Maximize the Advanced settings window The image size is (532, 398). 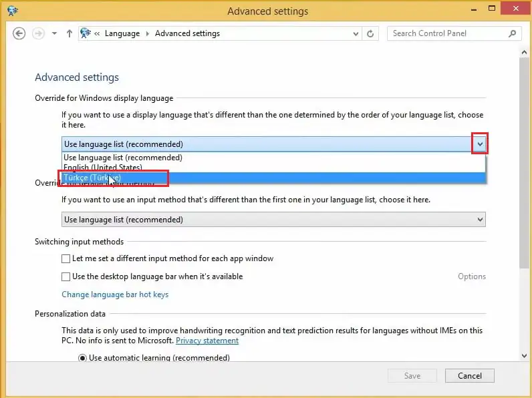[x=492, y=9]
